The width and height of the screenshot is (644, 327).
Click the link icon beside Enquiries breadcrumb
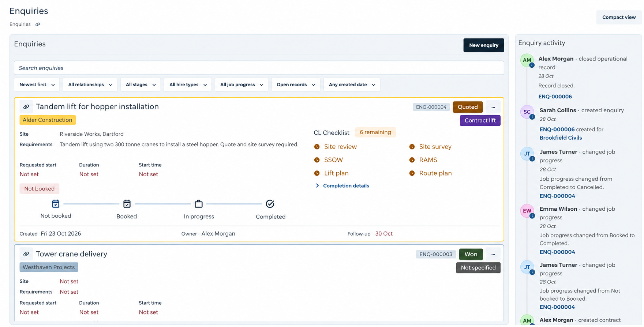(x=38, y=25)
